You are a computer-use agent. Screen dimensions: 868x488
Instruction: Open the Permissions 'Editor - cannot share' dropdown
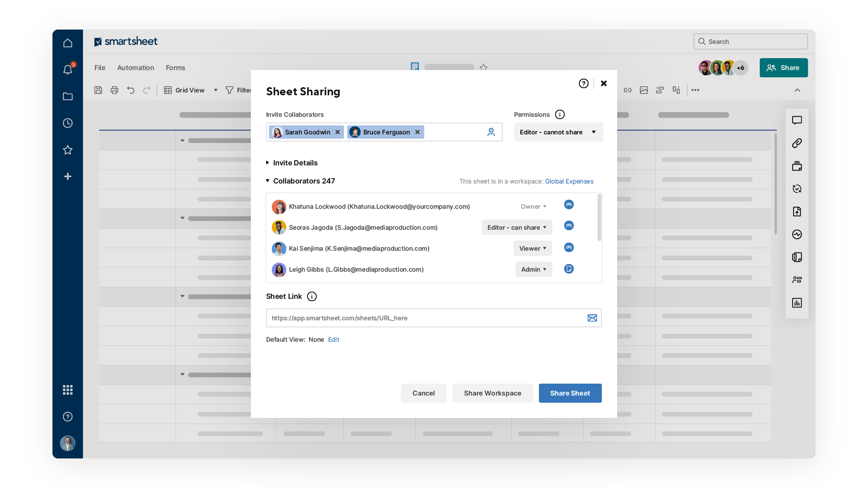[558, 132]
